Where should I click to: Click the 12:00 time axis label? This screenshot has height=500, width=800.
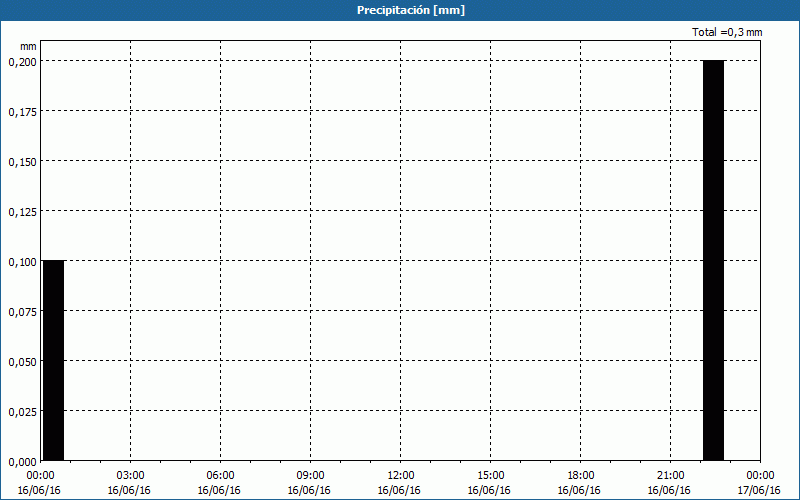point(401,476)
